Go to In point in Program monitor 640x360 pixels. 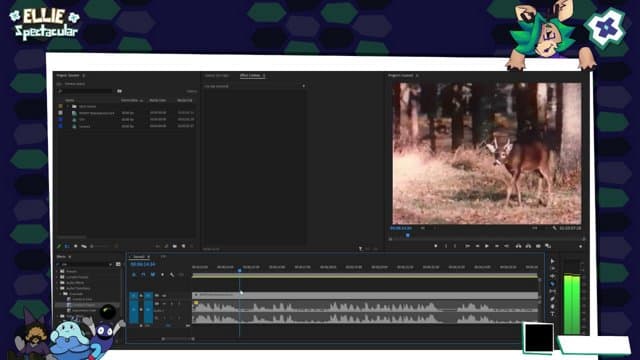point(467,246)
